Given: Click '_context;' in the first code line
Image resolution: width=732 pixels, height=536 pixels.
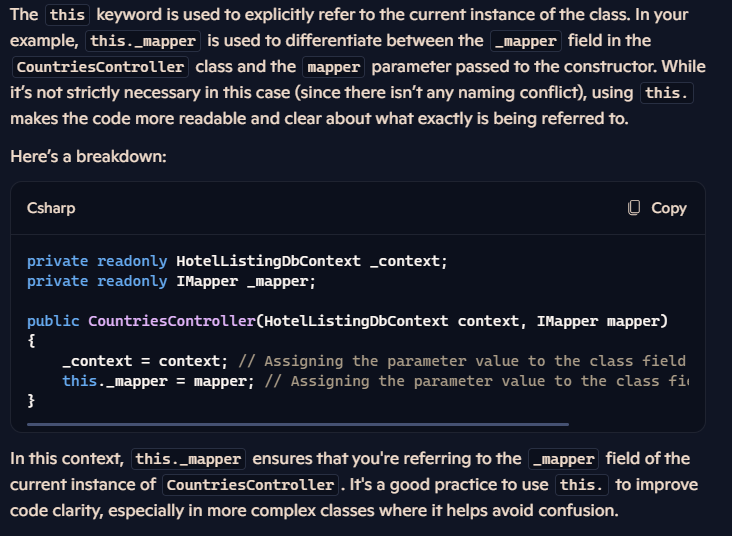Looking at the screenshot, I should 408,261.
